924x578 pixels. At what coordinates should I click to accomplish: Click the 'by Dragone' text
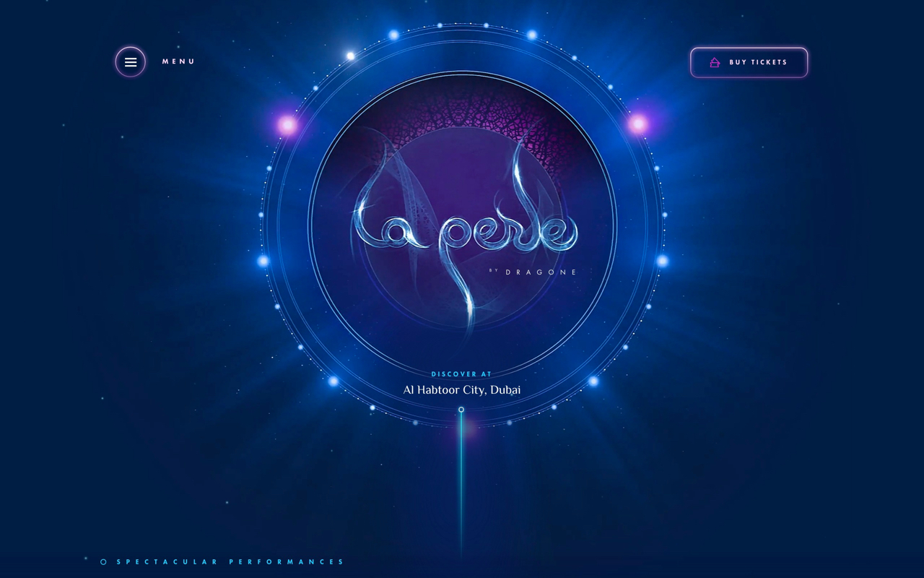point(534,272)
